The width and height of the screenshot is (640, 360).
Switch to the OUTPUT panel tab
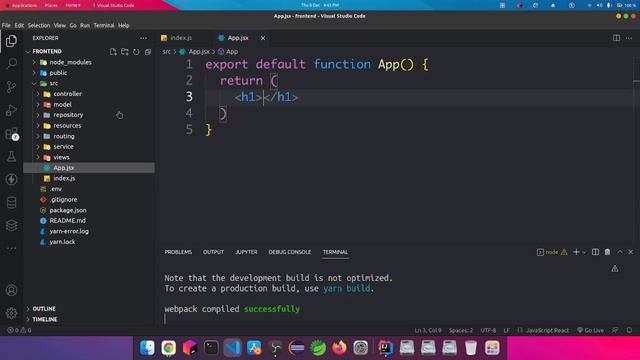point(213,252)
